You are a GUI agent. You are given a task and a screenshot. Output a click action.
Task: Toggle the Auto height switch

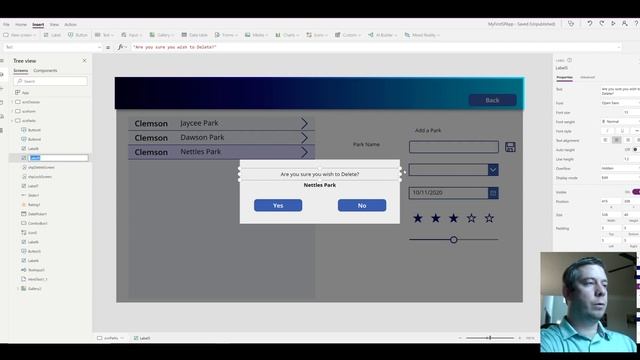635,150
